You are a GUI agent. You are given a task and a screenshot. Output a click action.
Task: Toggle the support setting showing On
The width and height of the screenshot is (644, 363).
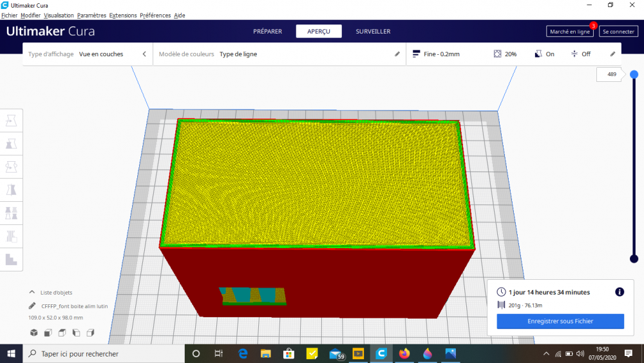click(544, 54)
